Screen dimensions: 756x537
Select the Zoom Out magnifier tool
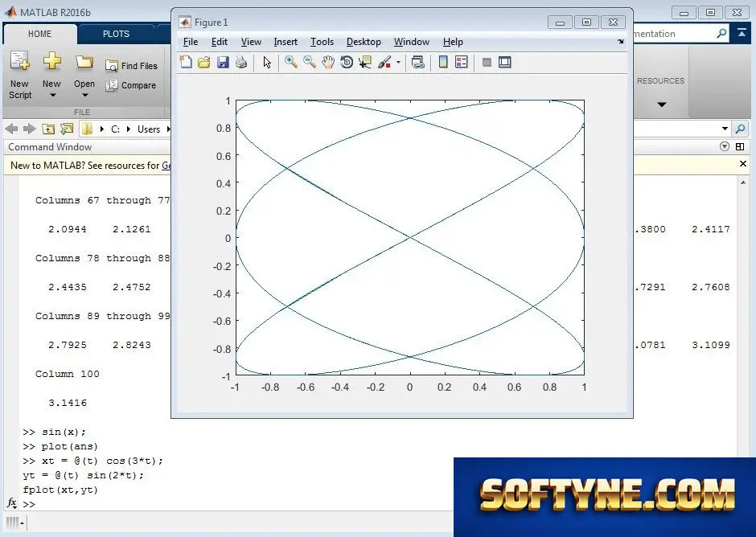click(x=310, y=62)
